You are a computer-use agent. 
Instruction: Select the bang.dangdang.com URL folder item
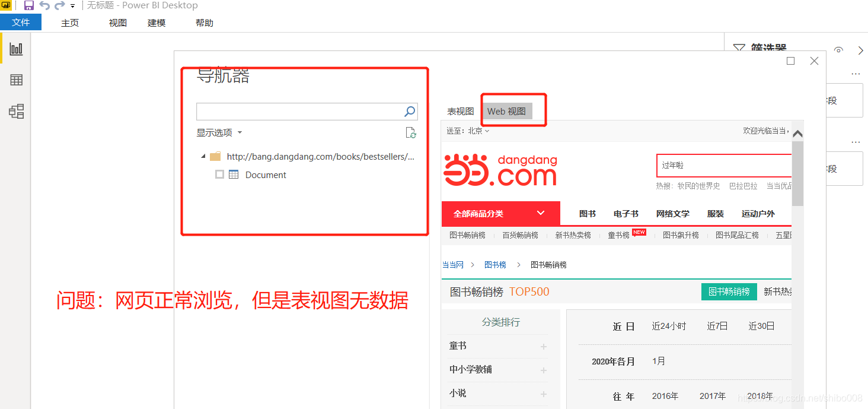click(312, 157)
